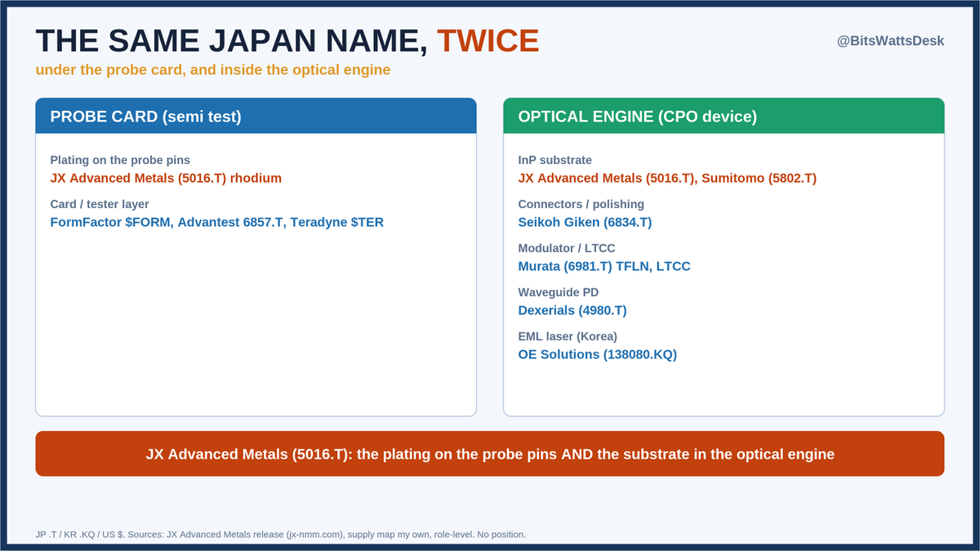Click "JX Advanced Metals (5016.T) rhodium" line
The width and height of the screenshot is (980, 551).
click(166, 178)
